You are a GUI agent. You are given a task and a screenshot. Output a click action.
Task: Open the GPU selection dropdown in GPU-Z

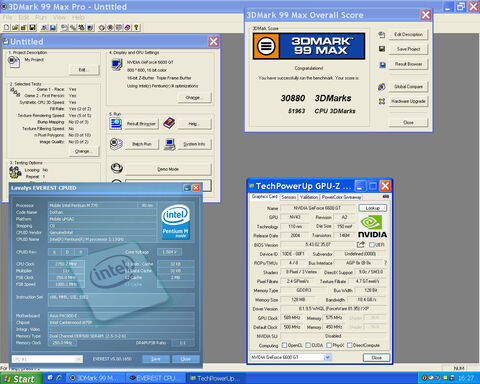[327, 357]
